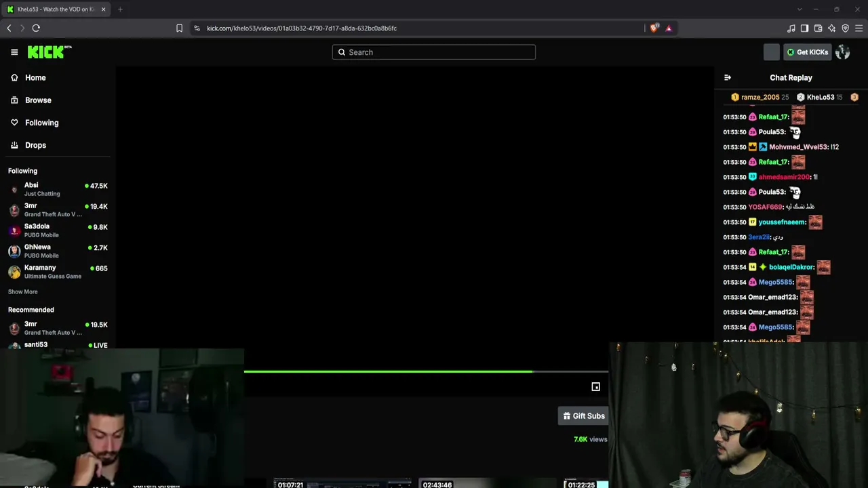Click chat username ahmedsamir200

pyautogui.click(x=784, y=177)
